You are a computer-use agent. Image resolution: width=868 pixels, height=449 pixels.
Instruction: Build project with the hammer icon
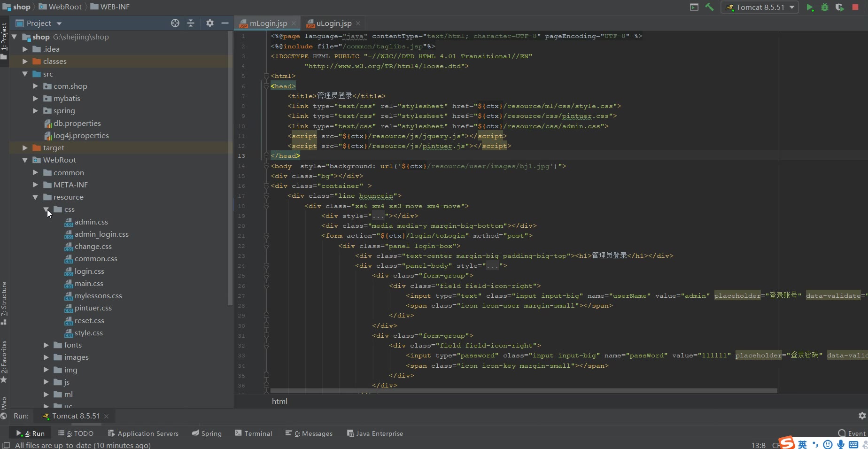[709, 7]
